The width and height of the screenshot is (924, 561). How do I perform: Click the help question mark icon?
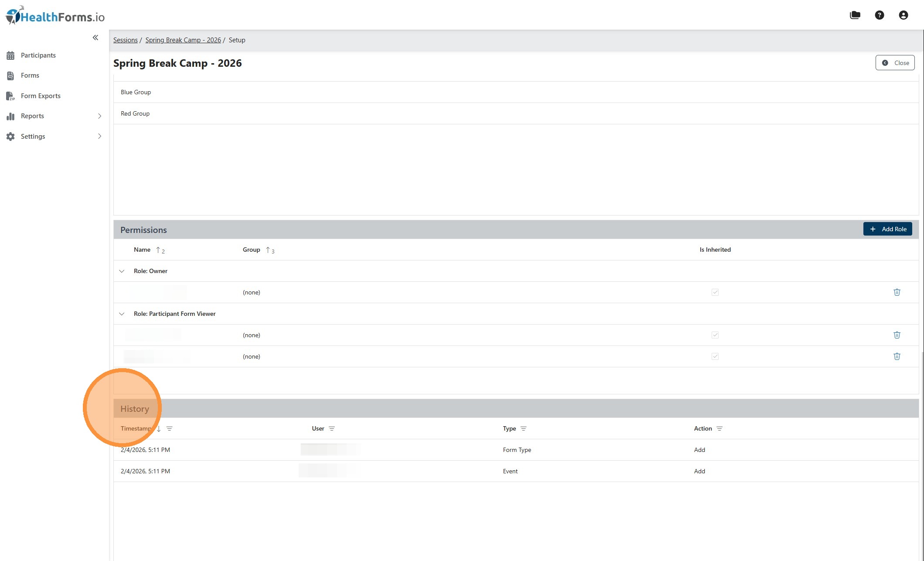[879, 15]
